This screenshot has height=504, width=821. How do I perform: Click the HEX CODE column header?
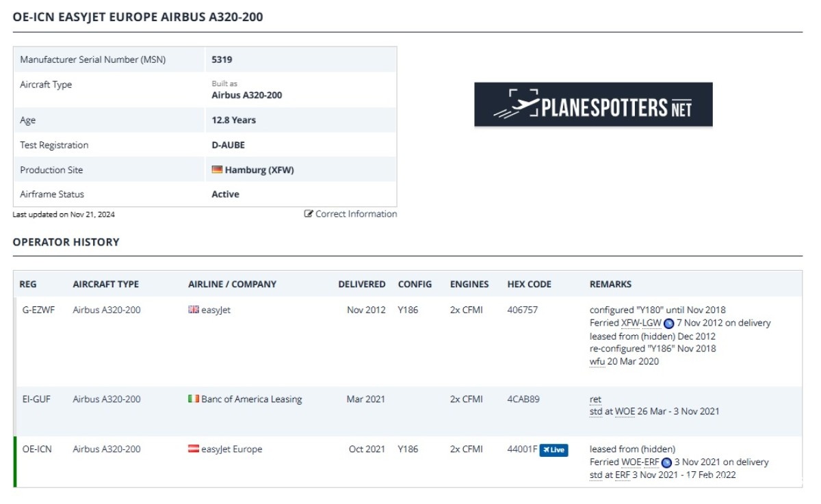(x=529, y=284)
